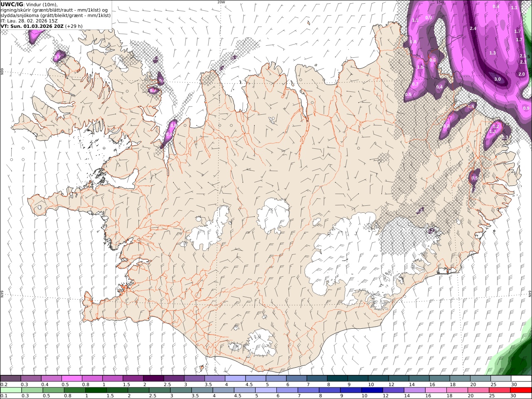532x399 pixels.
Task: Pick lower legend swatch between 3 and 3.5
Action: [x=181, y=390]
